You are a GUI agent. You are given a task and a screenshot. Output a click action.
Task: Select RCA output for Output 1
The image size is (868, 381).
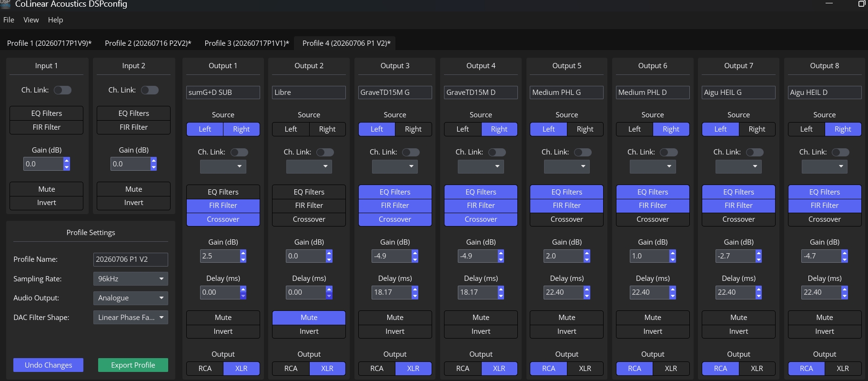(x=205, y=369)
